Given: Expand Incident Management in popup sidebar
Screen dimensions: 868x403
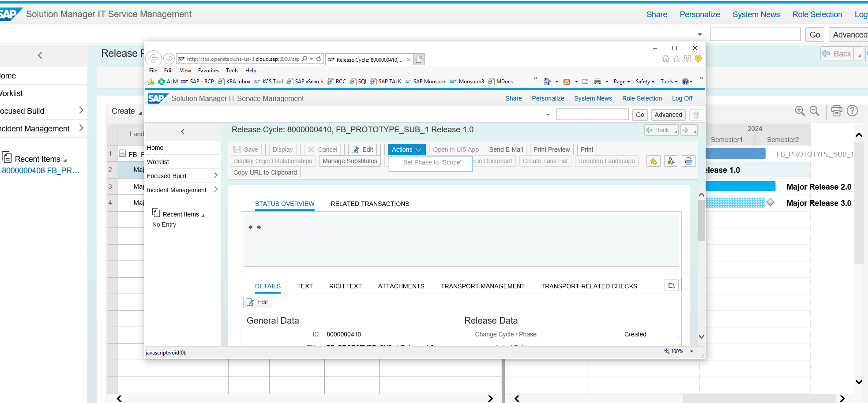Looking at the screenshot, I should pyautogui.click(x=215, y=190).
